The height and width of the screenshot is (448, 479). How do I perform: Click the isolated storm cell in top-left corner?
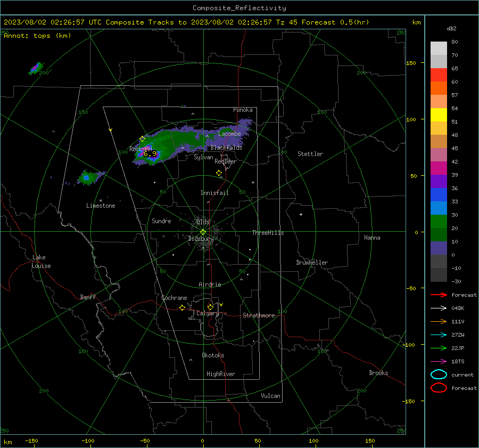click(36, 68)
